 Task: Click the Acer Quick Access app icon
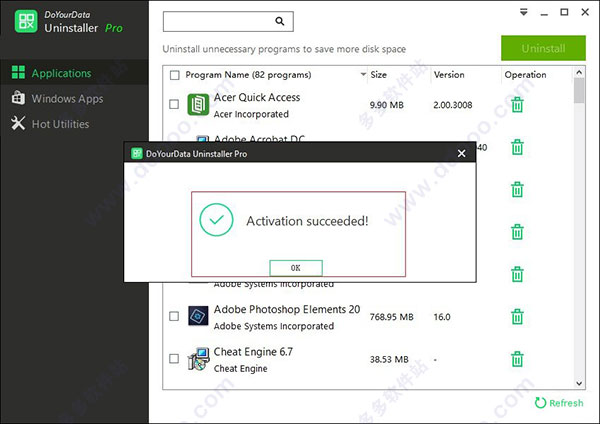[x=198, y=104]
